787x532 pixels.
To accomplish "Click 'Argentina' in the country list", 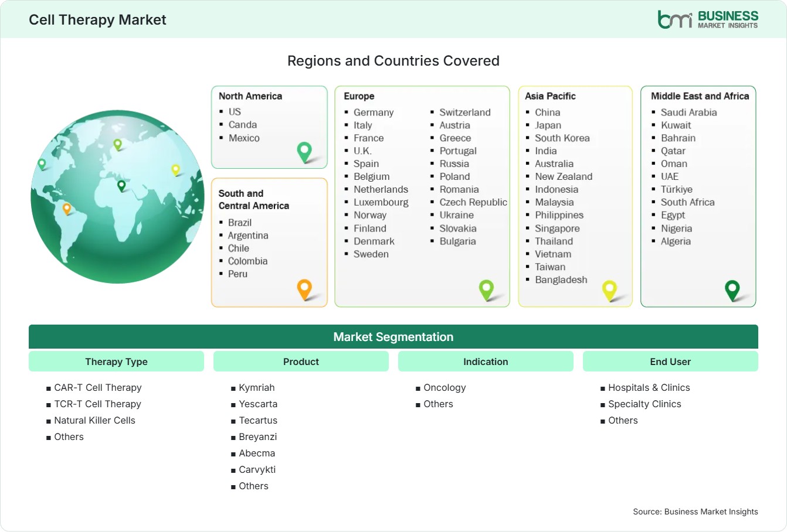I will click(248, 236).
